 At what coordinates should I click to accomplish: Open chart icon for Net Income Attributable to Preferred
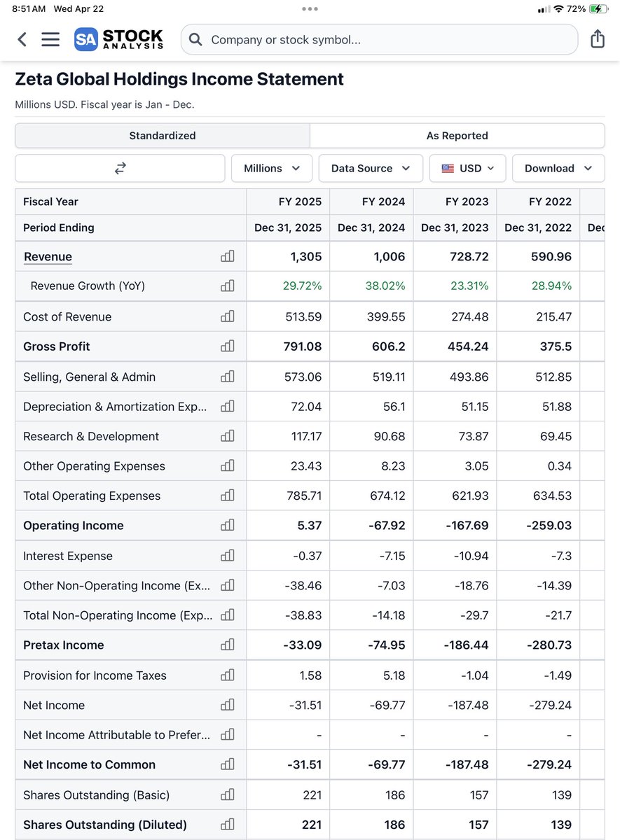click(x=227, y=735)
